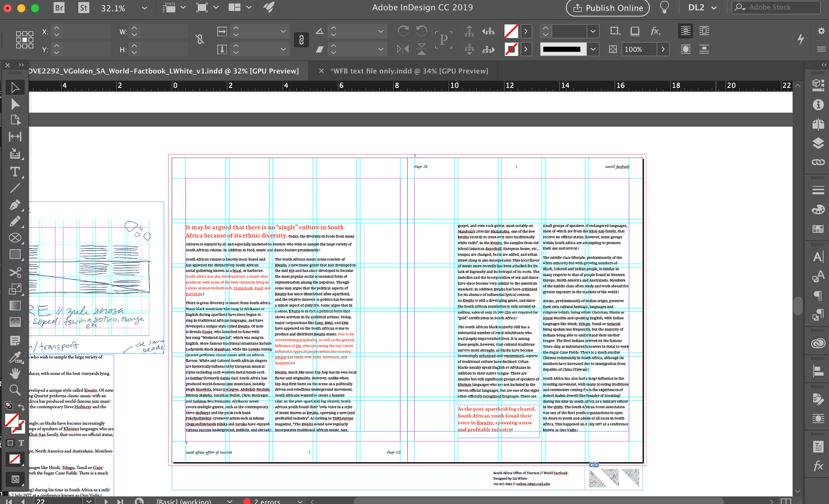Open control panel hamburger menu

821,49
